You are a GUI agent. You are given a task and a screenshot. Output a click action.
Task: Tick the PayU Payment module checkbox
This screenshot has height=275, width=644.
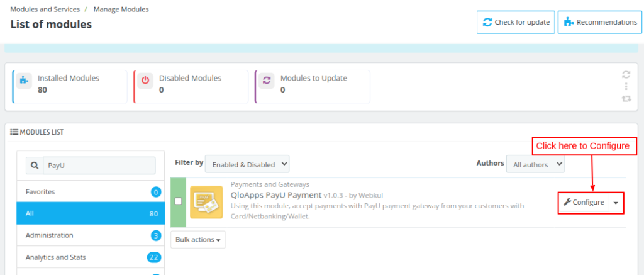tap(178, 201)
